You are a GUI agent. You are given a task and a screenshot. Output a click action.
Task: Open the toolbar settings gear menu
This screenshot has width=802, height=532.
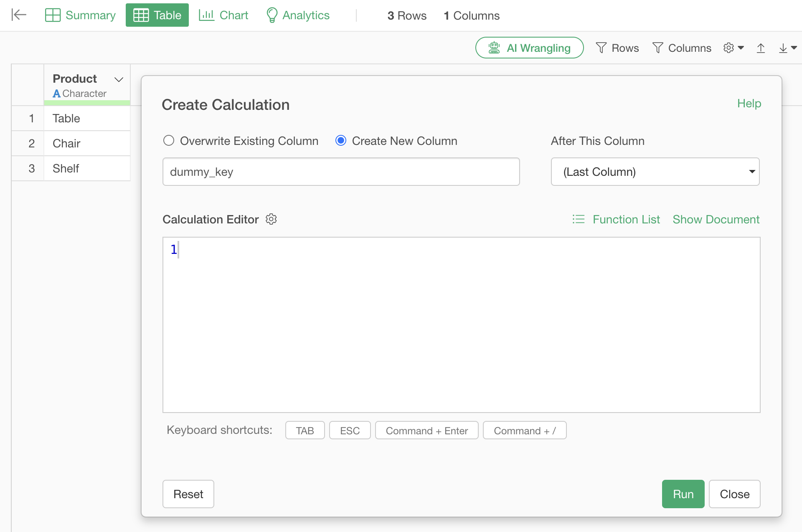coord(733,48)
